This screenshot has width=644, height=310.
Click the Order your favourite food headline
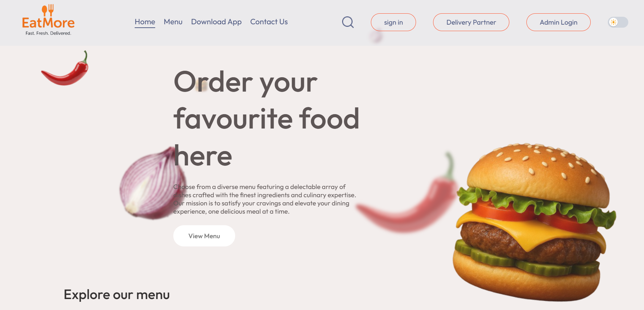tap(266, 119)
